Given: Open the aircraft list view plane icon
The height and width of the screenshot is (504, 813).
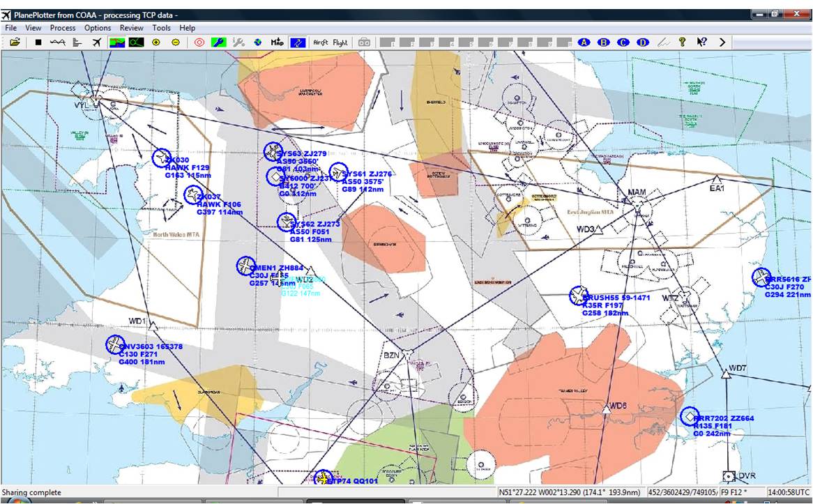Looking at the screenshot, I should point(96,43).
